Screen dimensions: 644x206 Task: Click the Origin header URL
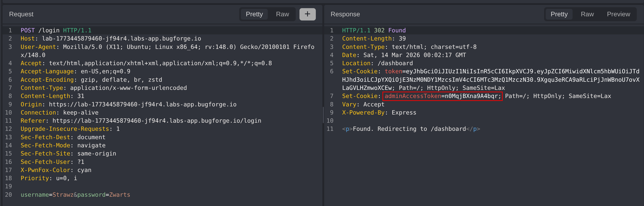pos(142,104)
